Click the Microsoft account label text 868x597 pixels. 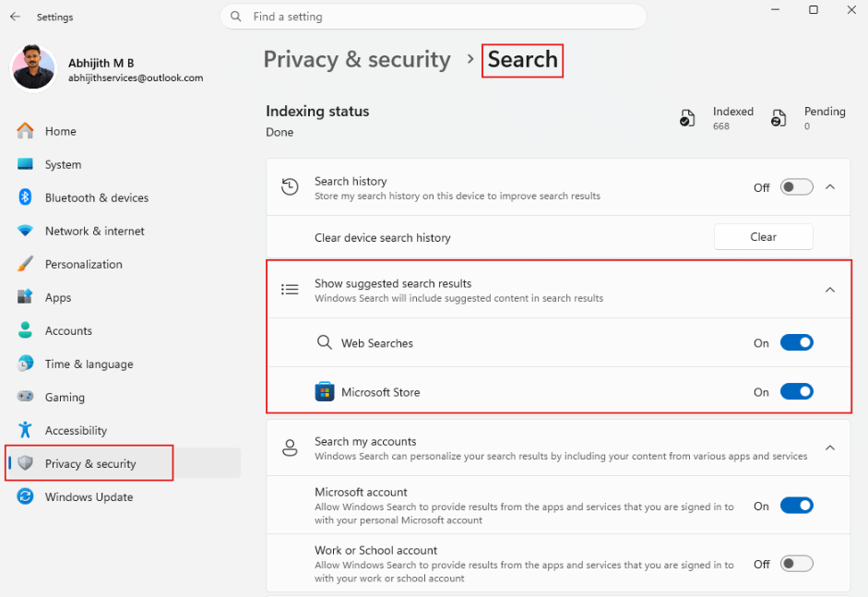click(x=361, y=492)
